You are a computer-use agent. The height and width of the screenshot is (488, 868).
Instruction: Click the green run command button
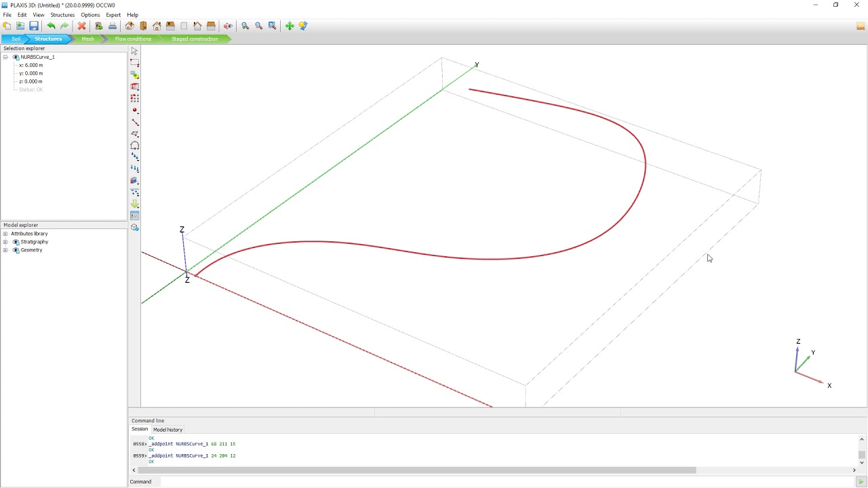point(862,482)
